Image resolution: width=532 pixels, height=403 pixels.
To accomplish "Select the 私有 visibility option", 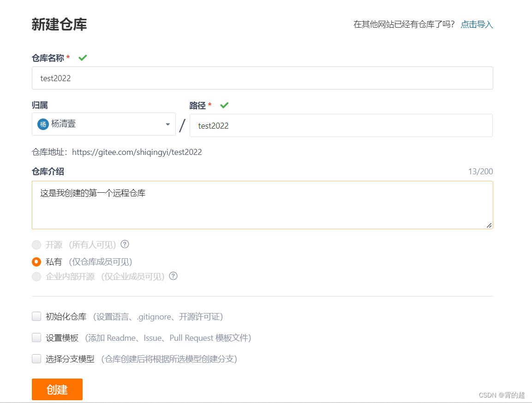I will [36, 261].
